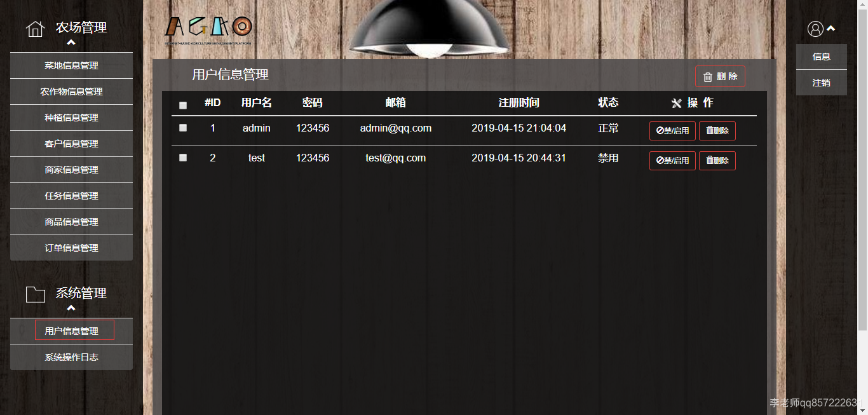Viewport: 868px width, 415px height.
Task: Click the 信息 user menu entry
Action: [x=822, y=57]
